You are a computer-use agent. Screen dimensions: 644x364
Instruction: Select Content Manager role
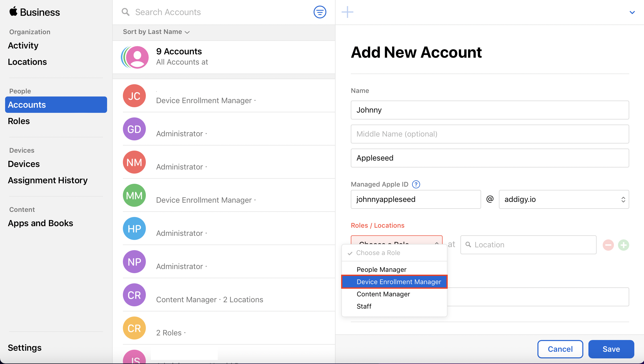click(x=394, y=294)
